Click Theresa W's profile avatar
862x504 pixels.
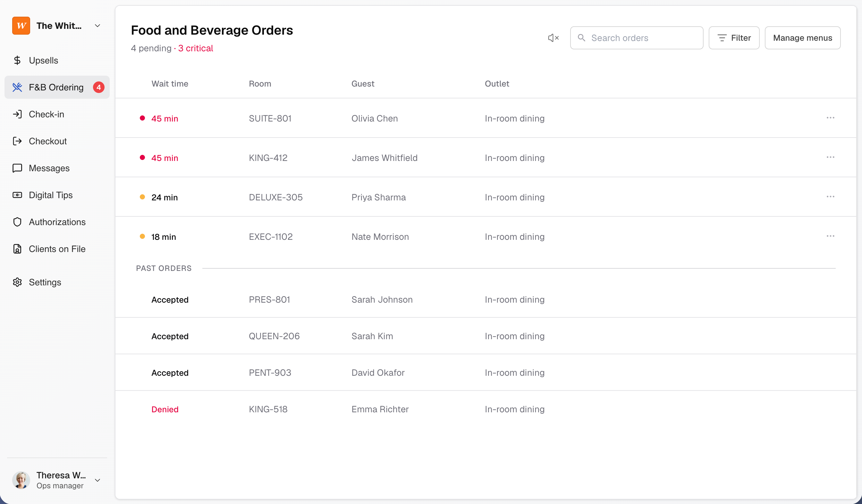[x=21, y=480]
